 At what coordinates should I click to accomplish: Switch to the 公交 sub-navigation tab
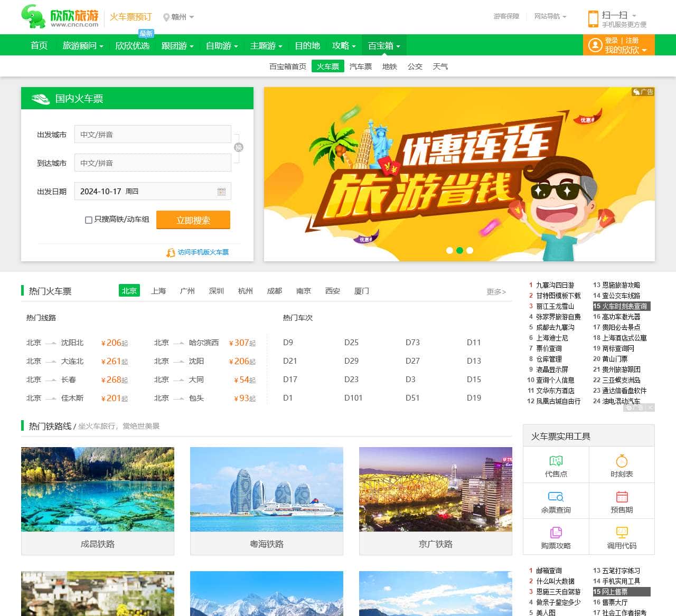coord(415,67)
